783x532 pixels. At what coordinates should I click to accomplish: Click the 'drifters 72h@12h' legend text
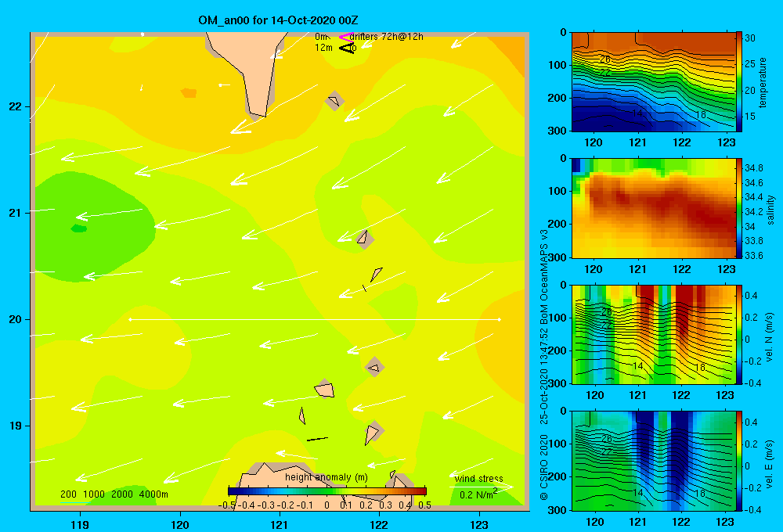point(387,37)
